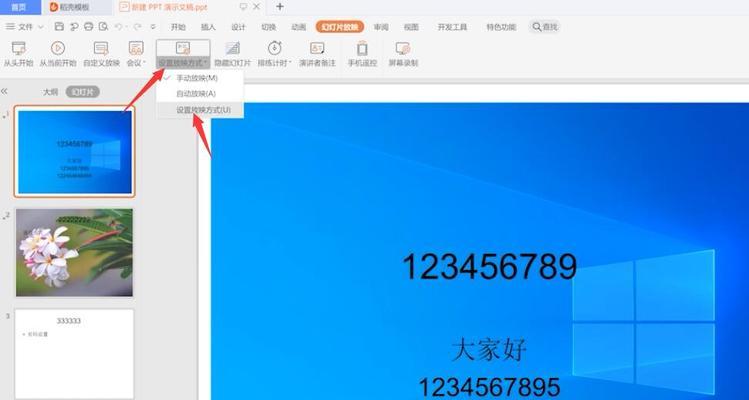Viewport: 749px width, 400px height.
Task: Switch to the 开始 ribbon tab
Action: pyautogui.click(x=178, y=27)
